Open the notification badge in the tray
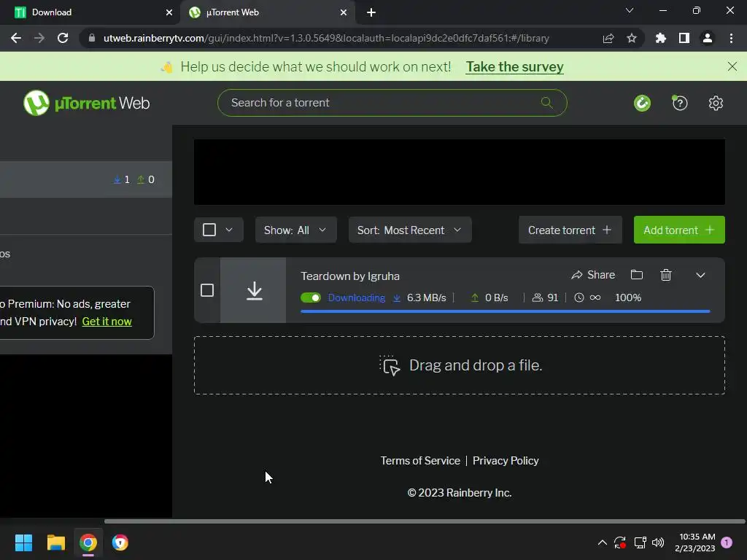The height and width of the screenshot is (560, 747). [x=727, y=542]
